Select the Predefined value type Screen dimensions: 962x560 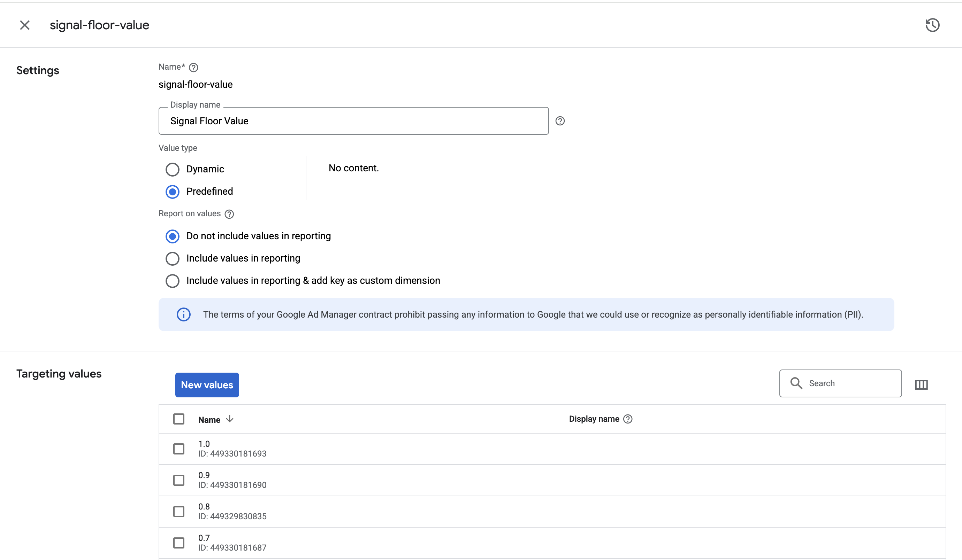173,192
